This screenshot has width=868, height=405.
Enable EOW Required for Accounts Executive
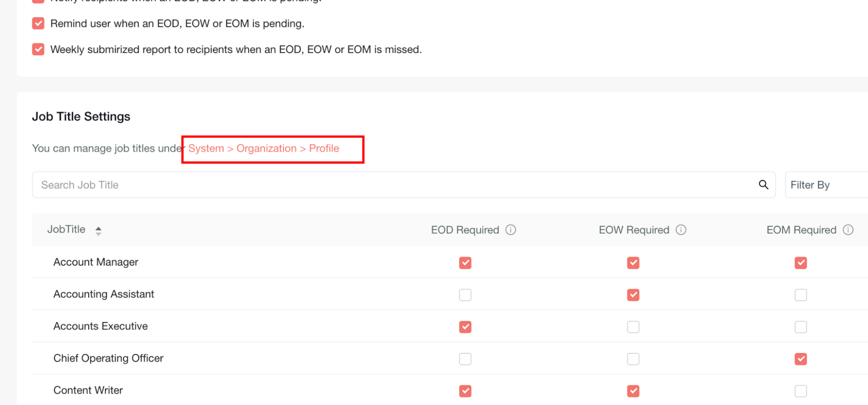pos(633,327)
